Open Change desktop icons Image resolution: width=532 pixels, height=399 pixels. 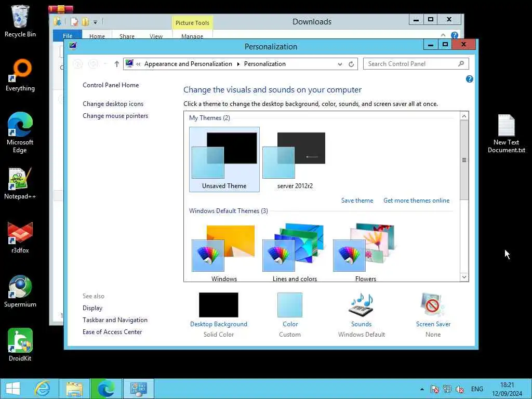point(113,104)
